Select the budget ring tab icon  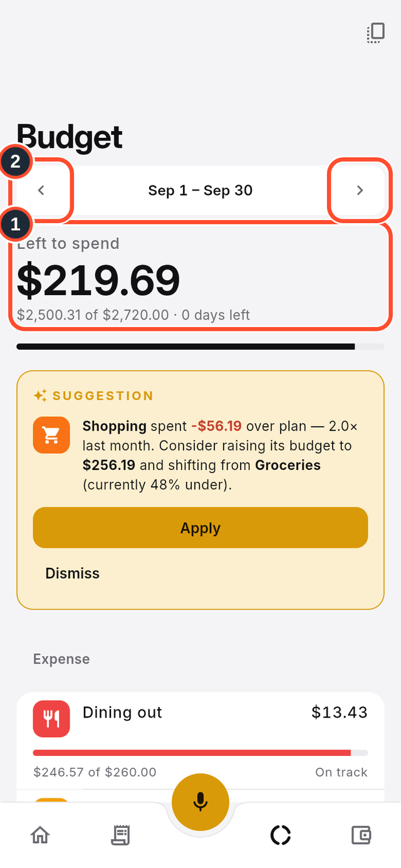tap(281, 835)
